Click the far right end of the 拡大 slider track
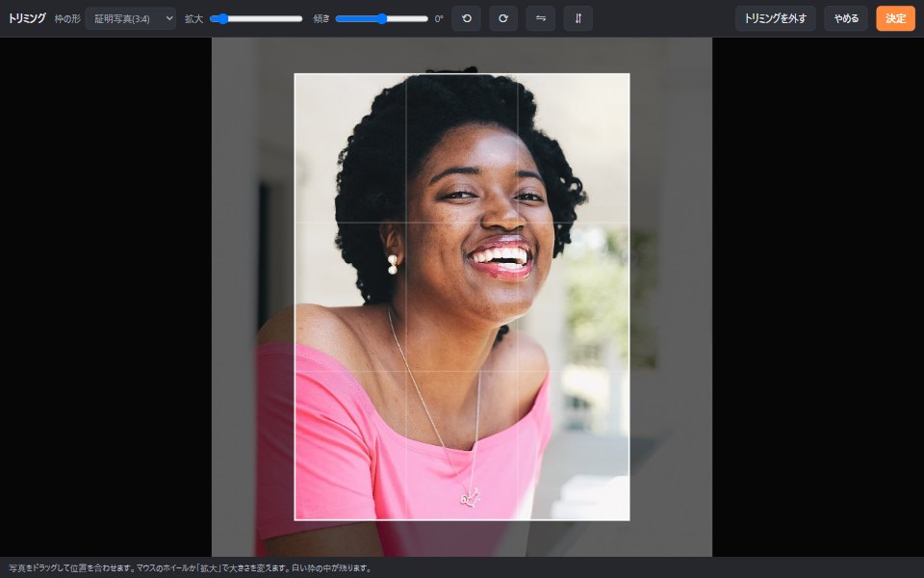Screen dimensions: 924x578 (x=300, y=19)
